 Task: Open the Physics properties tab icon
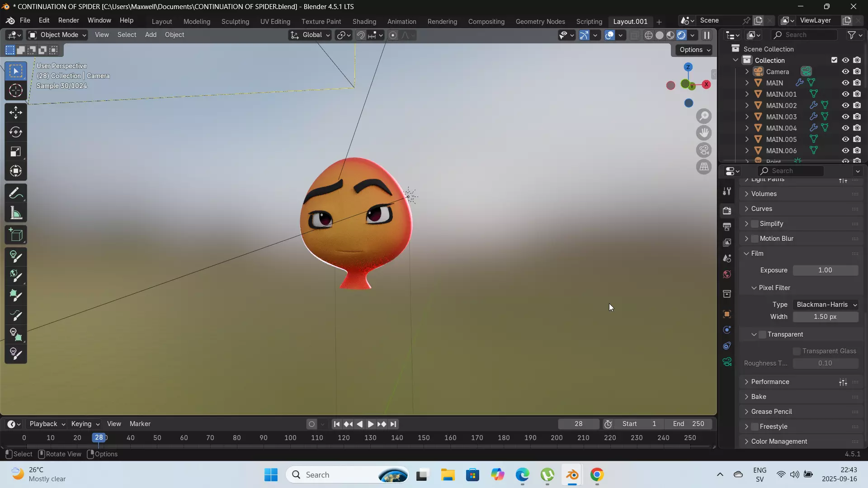pos(727,330)
